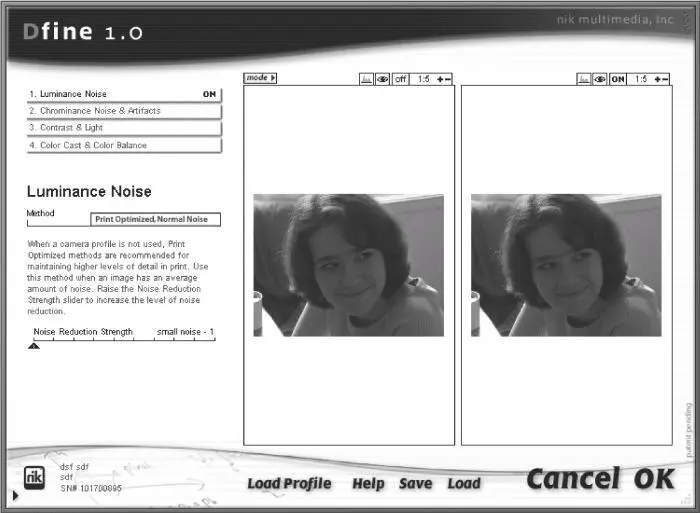Image resolution: width=700 pixels, height=513 pixels.
Task: Zoom out the right preview with minus
Action: [666, 79]
